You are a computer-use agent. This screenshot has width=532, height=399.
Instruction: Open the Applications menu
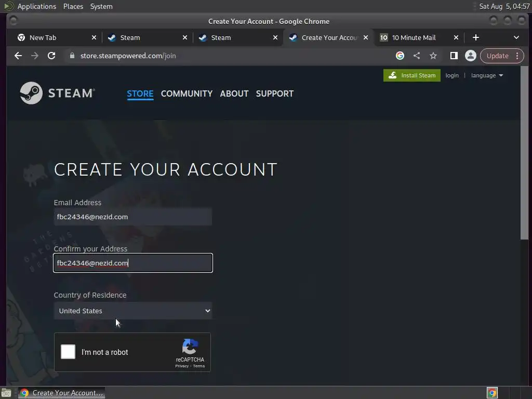click(x=37, y=6)
